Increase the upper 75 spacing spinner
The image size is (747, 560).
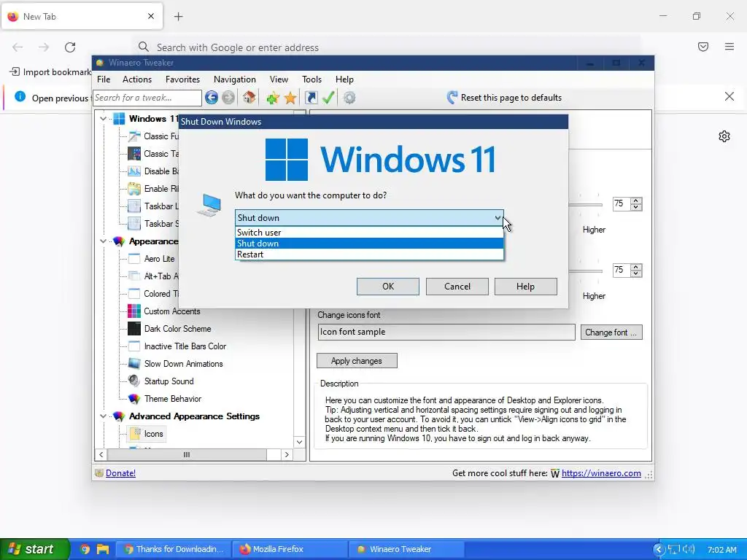(636, 201)
